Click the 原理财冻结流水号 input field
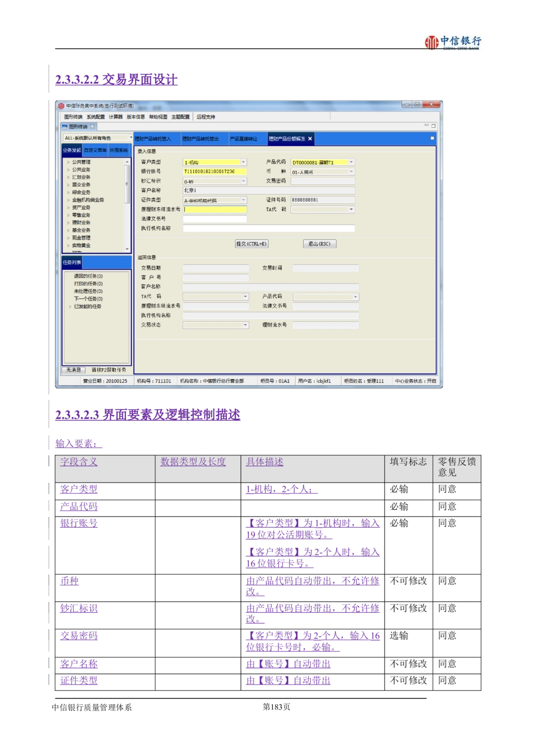534x756 pixels. click(x=215, y=209)
